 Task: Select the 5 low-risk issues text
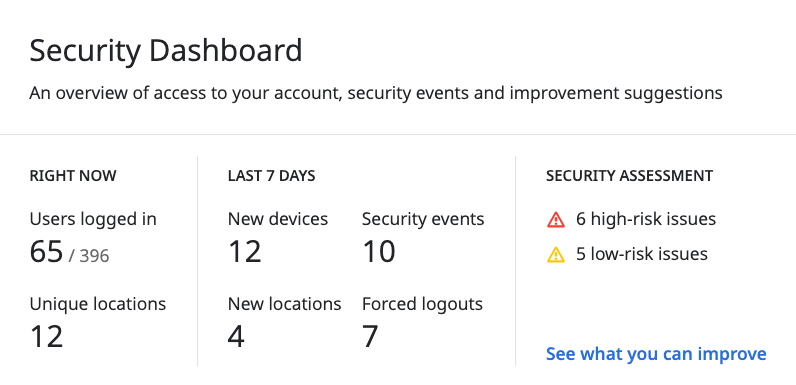click(642, 253)
